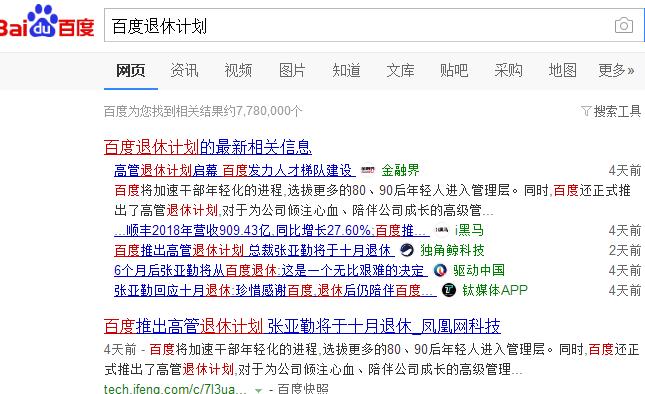Click the 金融界 source logo icon

[368, 170]
